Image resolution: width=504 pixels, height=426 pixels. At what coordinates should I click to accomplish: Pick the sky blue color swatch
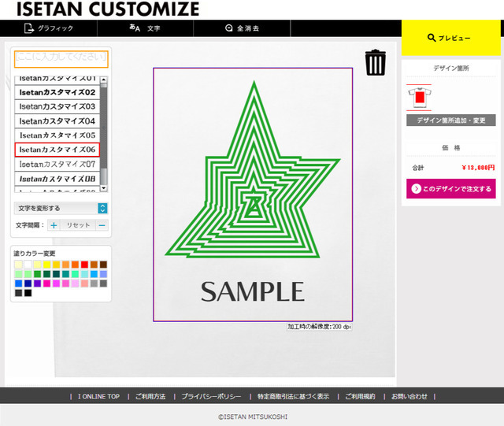pyautogui.click(x=94, y=274)
